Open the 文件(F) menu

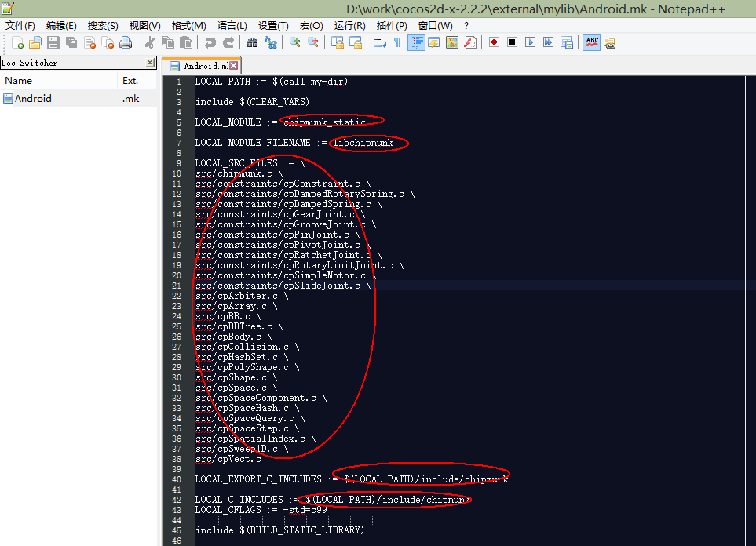point(20,26)
